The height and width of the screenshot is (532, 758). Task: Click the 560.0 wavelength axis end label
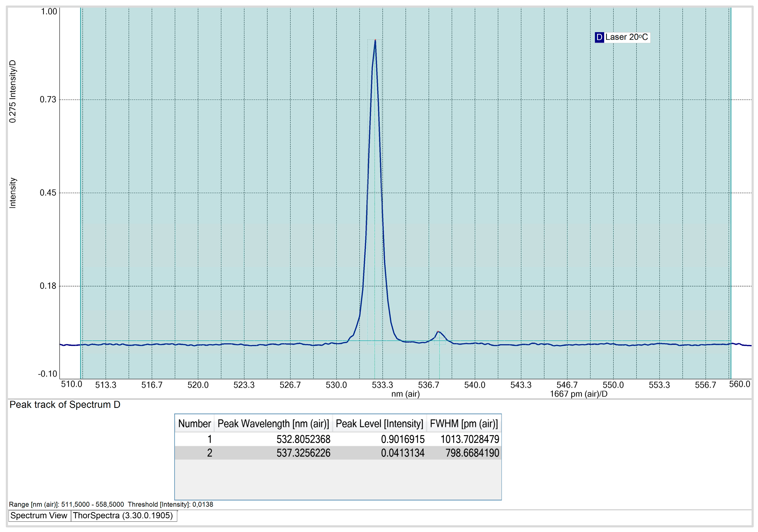(x=740, y=384)
